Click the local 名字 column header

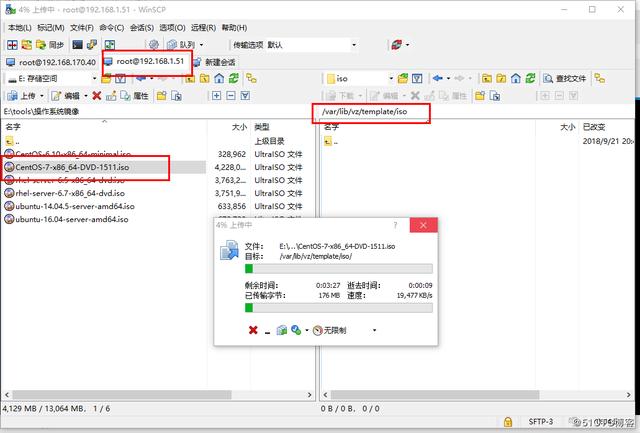click(x=104, y=127)
